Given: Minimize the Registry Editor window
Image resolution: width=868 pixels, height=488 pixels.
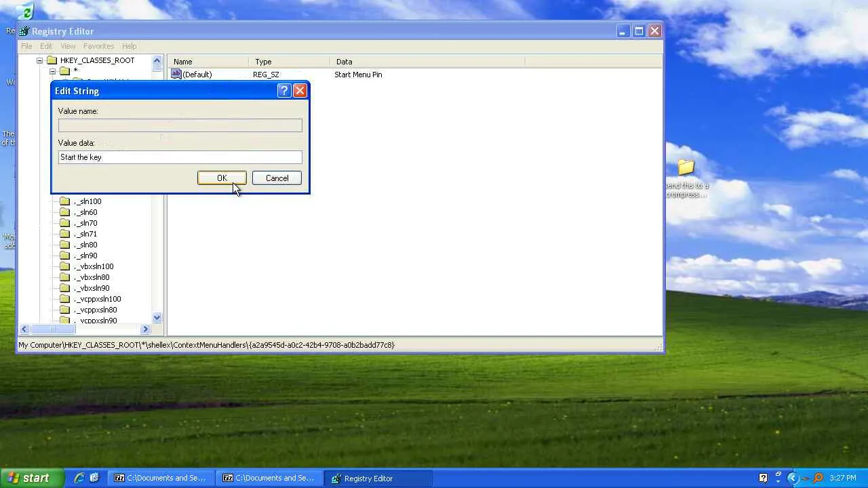Looking at the screenshot, I should [x=623, y=31].
